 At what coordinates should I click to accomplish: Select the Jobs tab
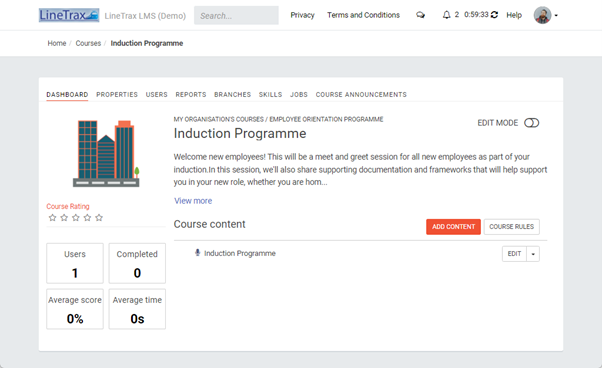299,94
